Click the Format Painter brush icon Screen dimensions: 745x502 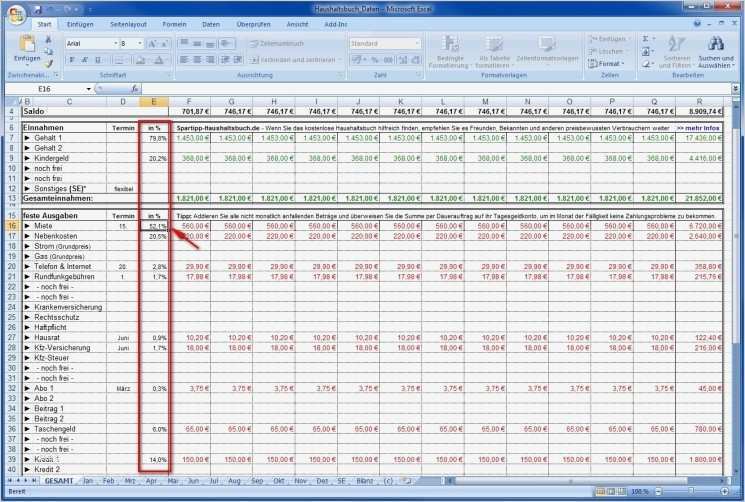pos(48,63)
